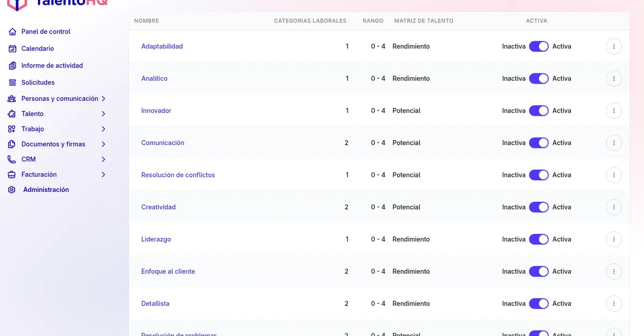The height and width of the screenshot is (336, 644).
Task: Click Rendimiento in the Adaptabilidad row
Action: point(411,46)
